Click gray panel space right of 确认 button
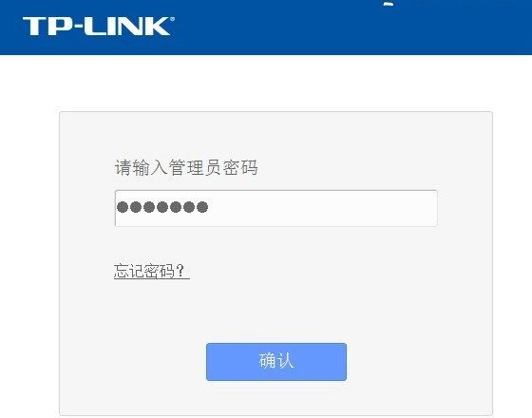The height and width of the screenshot is (418, 532). (x=419, y=362)
